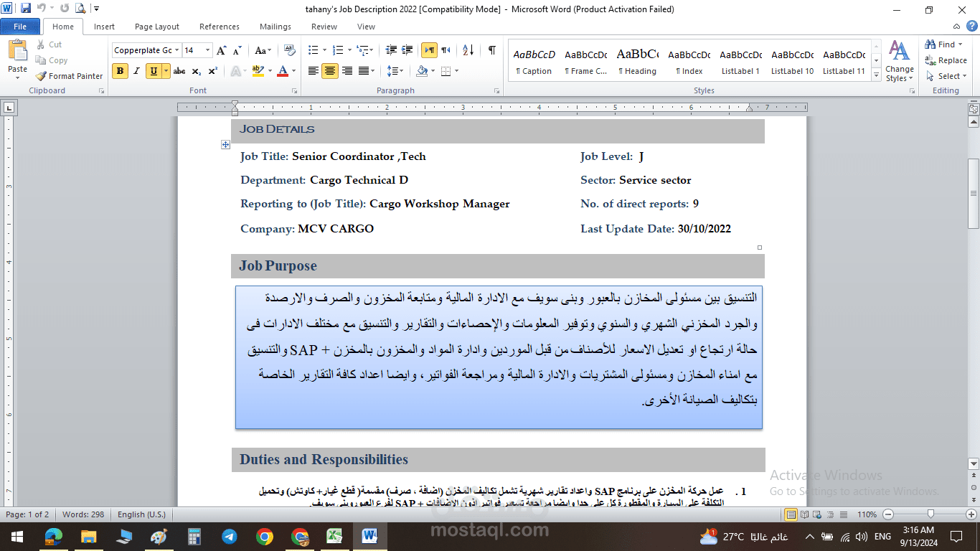Screen dimensions: 980x551
Task: Toggle Italic formatting
Action: pos(136,71)
